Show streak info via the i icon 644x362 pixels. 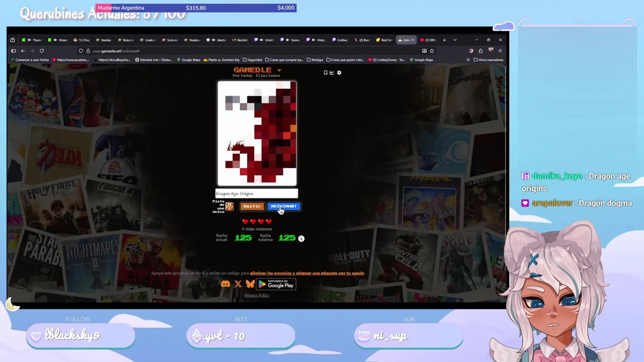coord(301,238)
